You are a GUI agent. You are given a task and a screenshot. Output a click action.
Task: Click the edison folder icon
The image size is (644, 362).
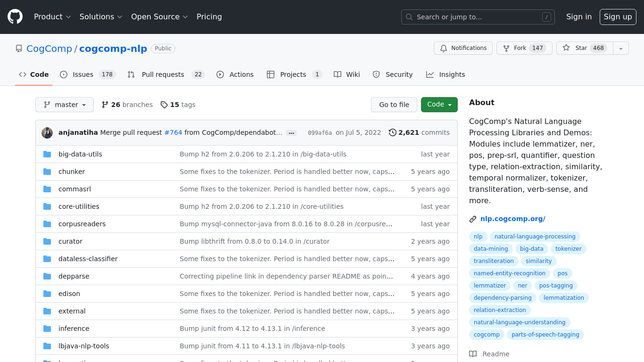[x=47, y=294]
